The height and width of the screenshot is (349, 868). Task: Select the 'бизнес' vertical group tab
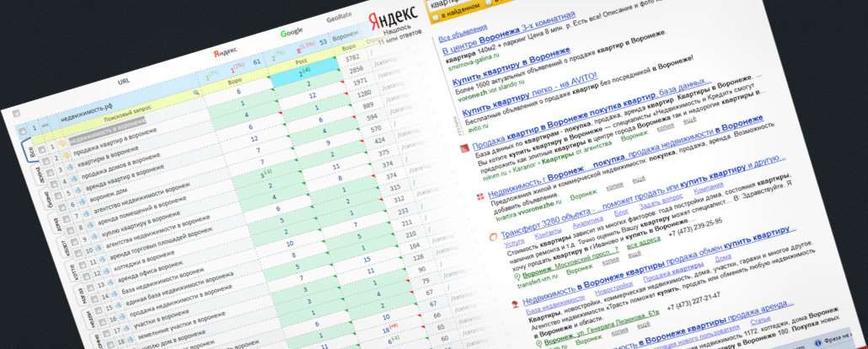47,197
